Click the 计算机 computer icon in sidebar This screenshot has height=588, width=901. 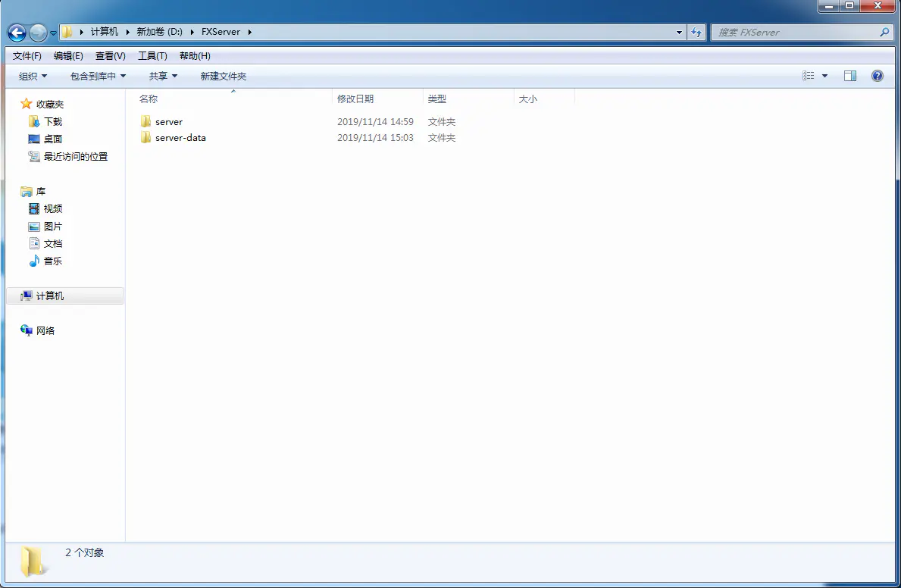pos(27,296)
